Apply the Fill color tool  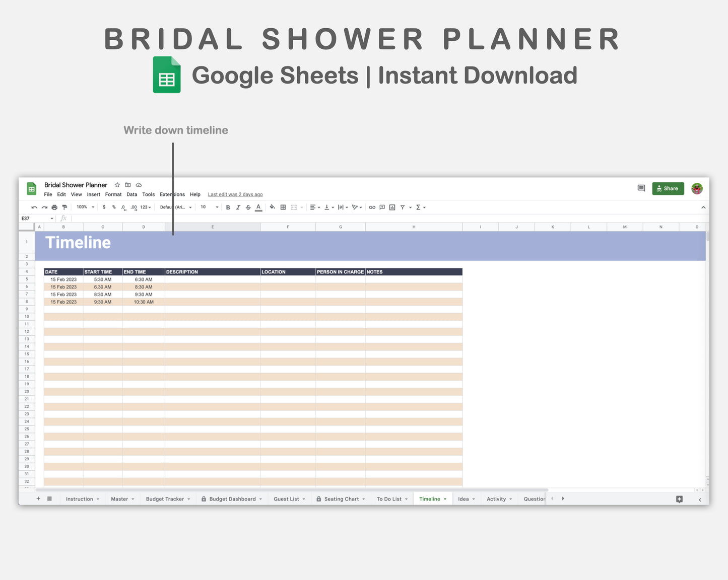[x=271, y=207]
